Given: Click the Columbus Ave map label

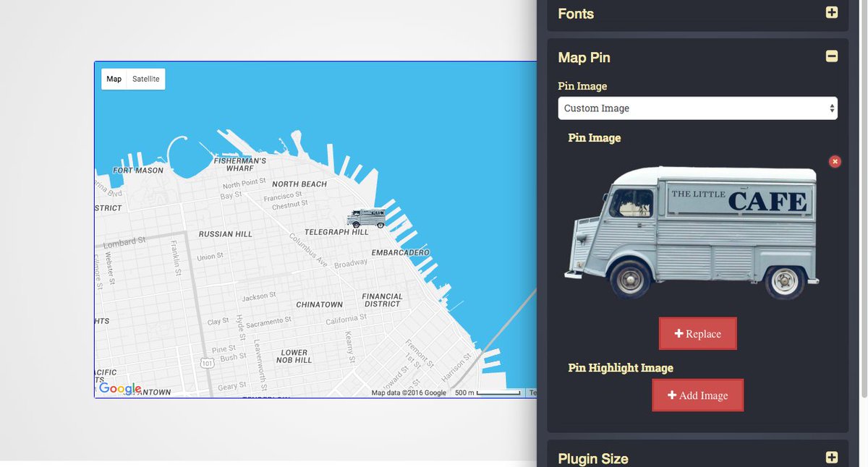Looking at the screenshot, I should point(308,250).
